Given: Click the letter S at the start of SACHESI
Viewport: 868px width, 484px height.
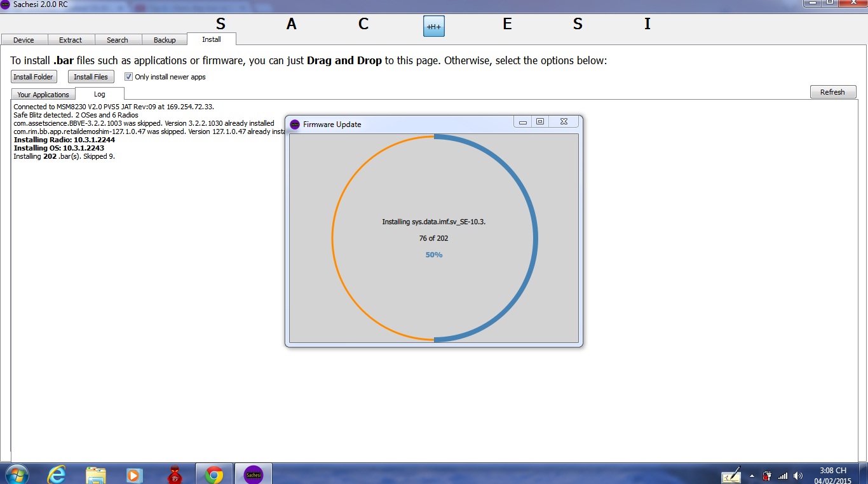Looking at the screenshot, I should [x=220, y=24].
